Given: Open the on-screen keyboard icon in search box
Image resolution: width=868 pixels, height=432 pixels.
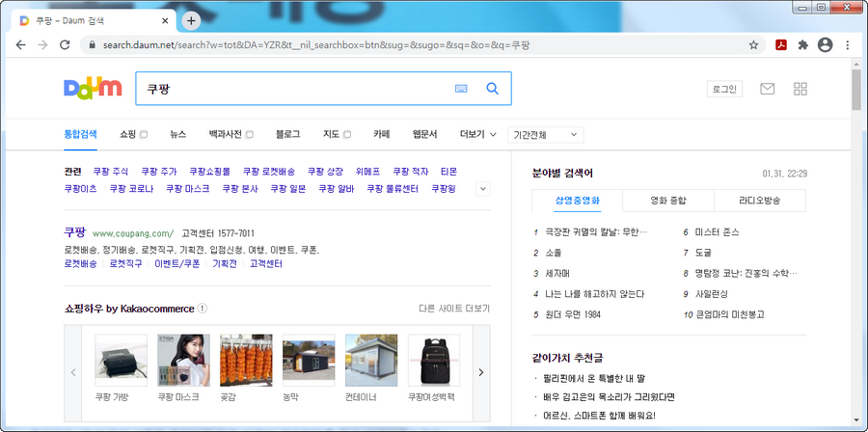Looking at the screenshot, I should pyautogui.click(x=461, y=89).
